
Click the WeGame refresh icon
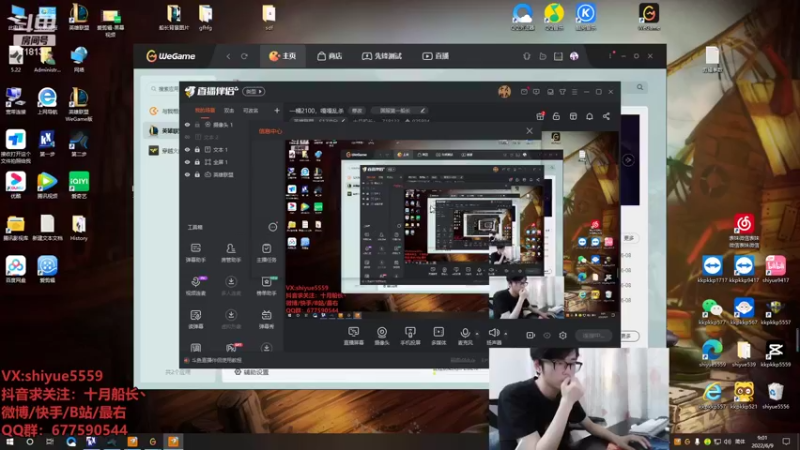pos(244,56)
